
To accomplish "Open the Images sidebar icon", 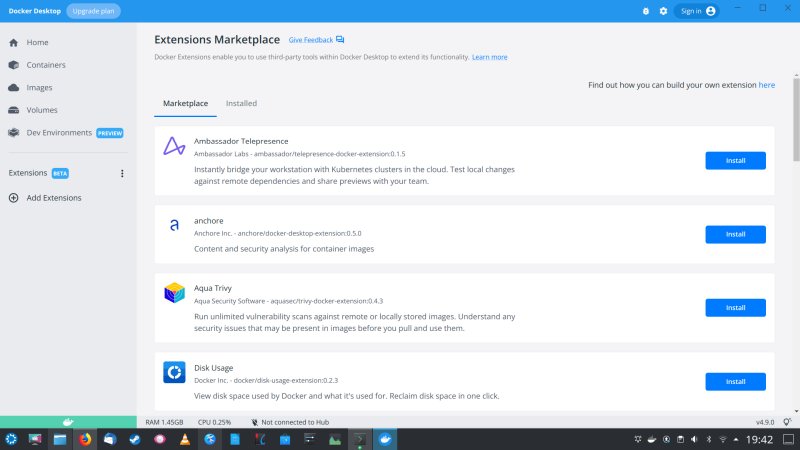I will click(14, 87).
